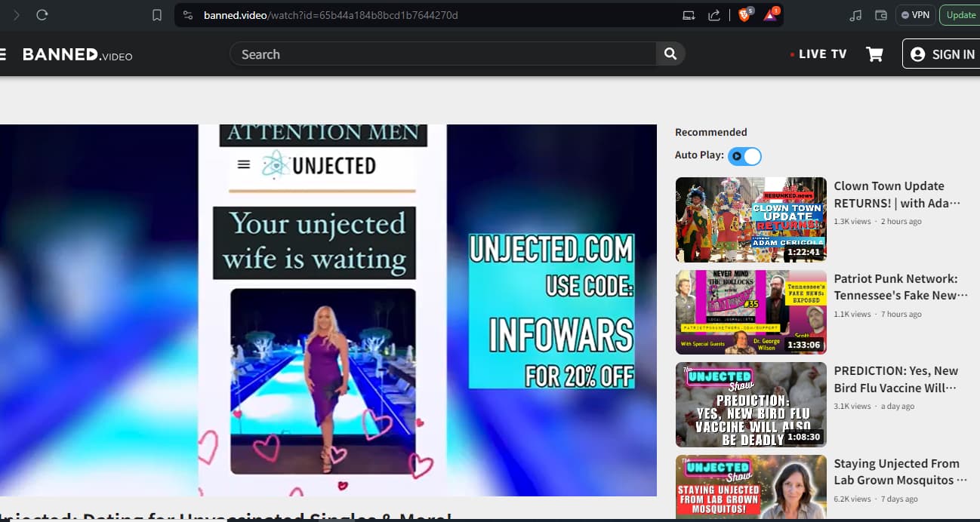Click the main Unjected video player

pyautogui.click(x=328, y=310)
